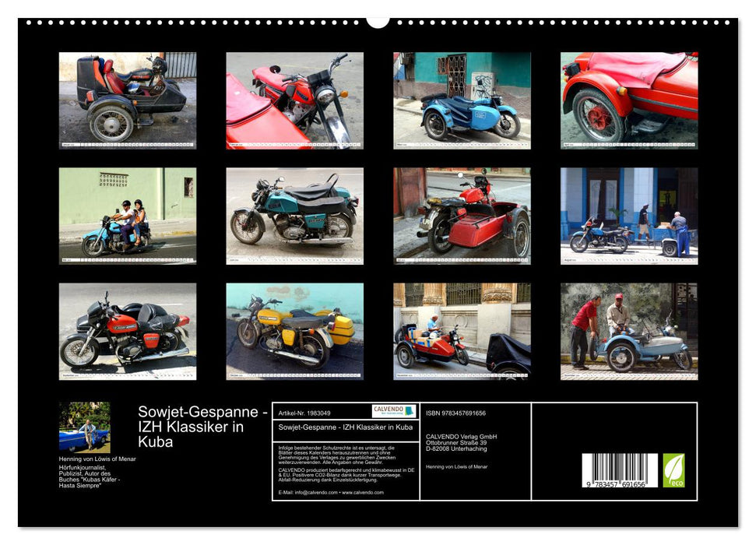Viewport: 756px width, 545px height.
Task: Click the CALVENDO Verlag GmbH address block
Action: (462, 443)
